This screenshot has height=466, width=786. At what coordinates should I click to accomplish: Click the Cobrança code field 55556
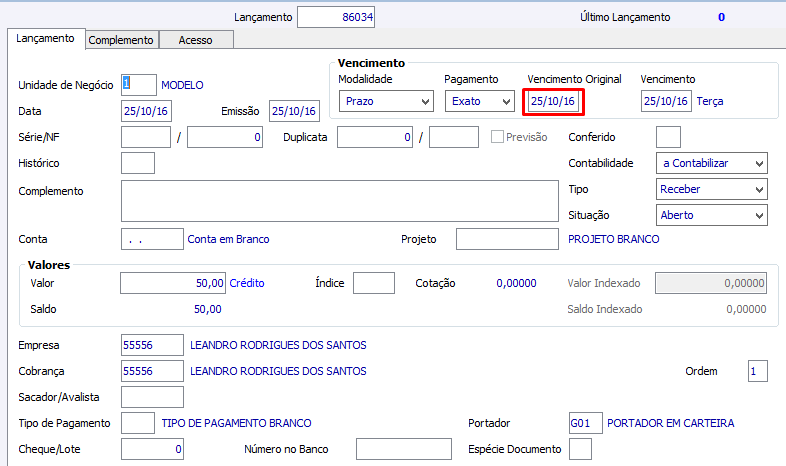(x=152, y=371)
